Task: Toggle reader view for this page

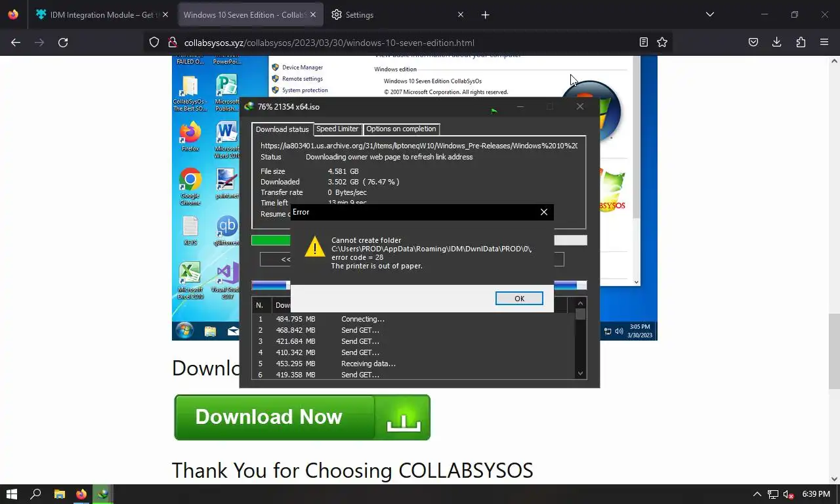Action: [644, 43]
